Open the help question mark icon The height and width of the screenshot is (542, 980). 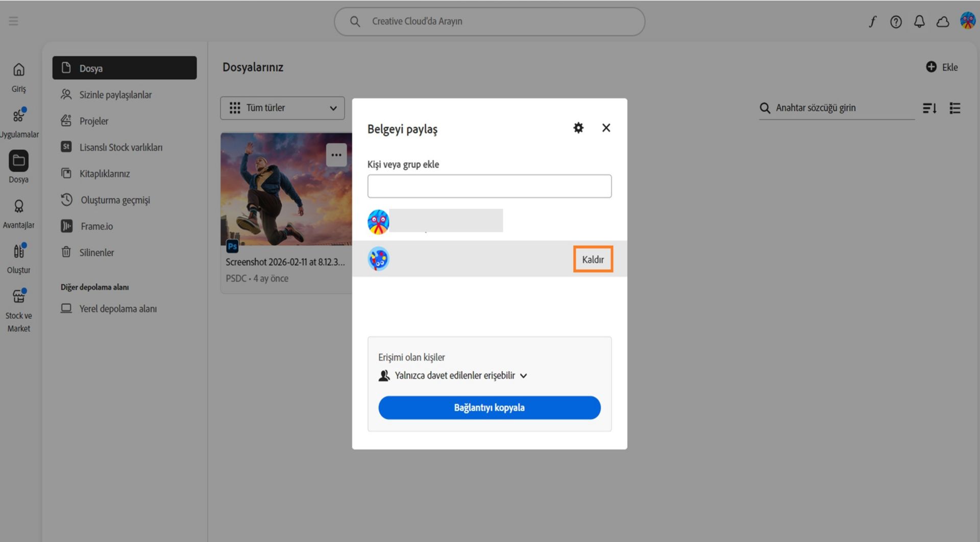click(x=896, y=21)
